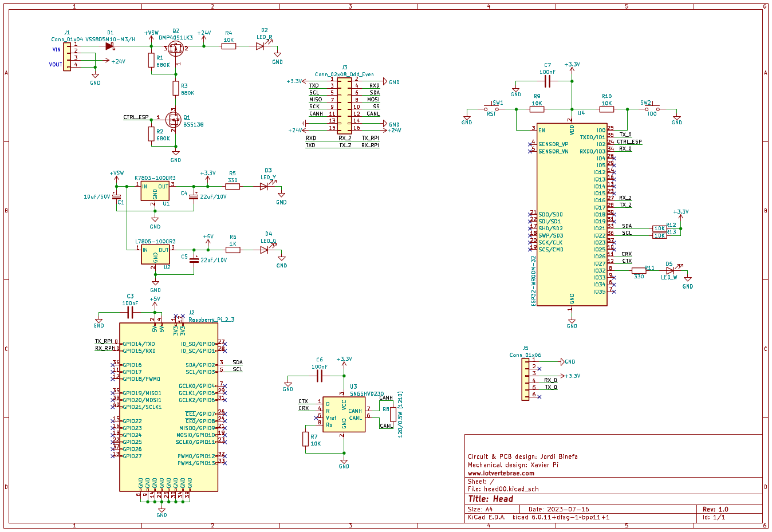The image size is (772, 532).
Task: Click the 'Rev: 1.0' field
Action: tap(715, 509)
